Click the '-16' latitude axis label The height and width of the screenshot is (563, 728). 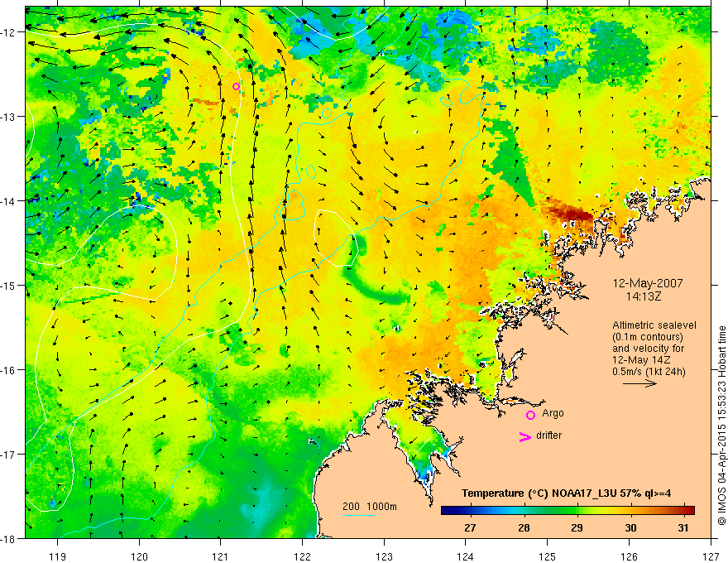[x=9, y=370]
